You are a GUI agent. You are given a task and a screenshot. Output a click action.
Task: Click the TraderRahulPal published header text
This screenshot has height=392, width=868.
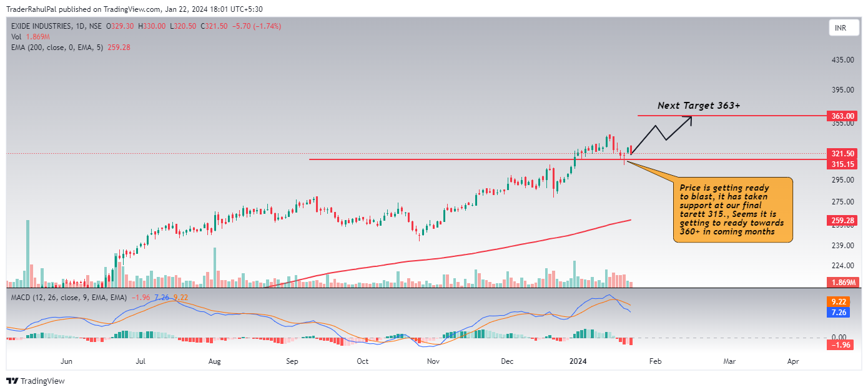tap(134, 9)
